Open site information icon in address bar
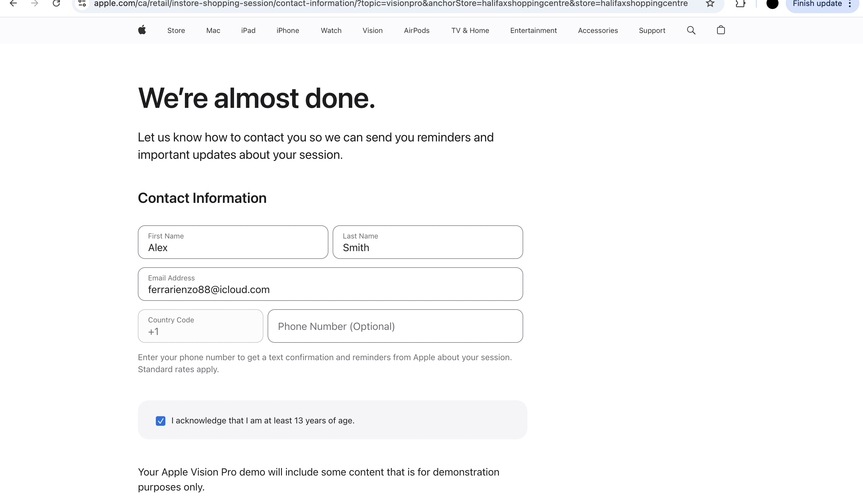The height and width of the screenshot is (504, 863). [x=82, y=3]
